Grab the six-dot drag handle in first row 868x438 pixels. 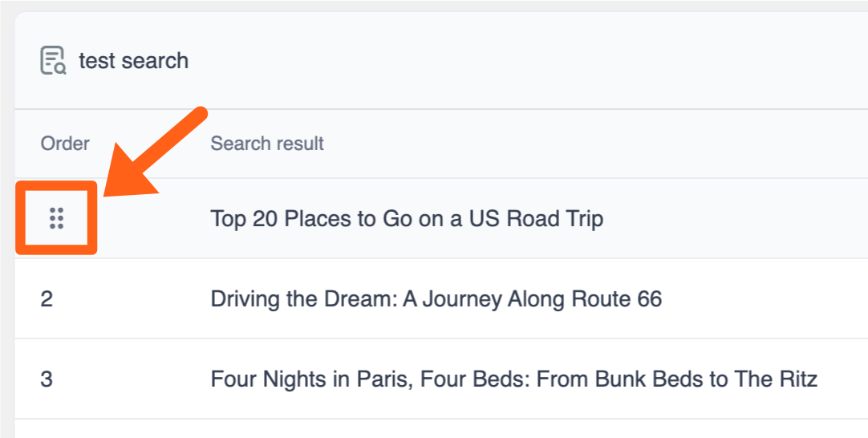[x=56, y=218]
